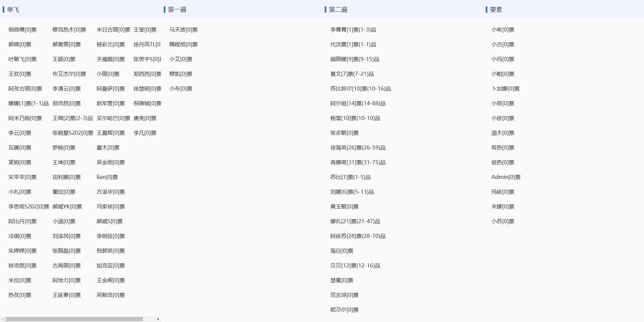This screenshot has height=322, width=644.
Task: Click entry 娜娜[1]票(1-1)品
Action: 29,104
